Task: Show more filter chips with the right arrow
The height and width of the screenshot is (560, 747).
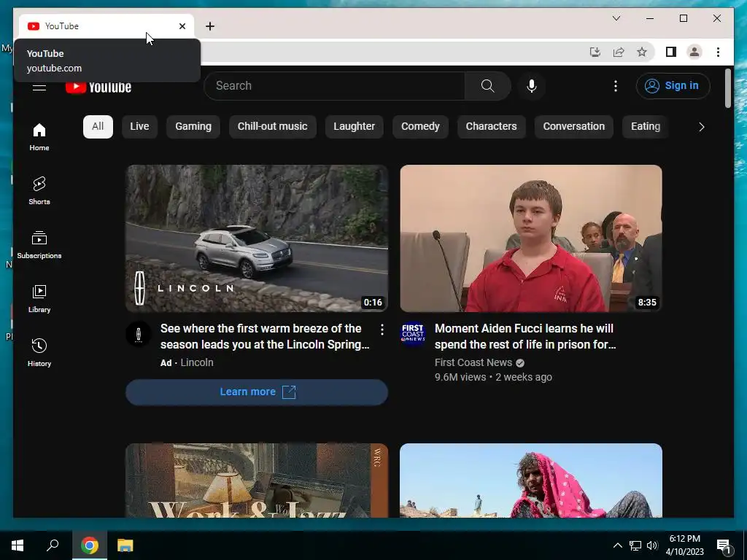Action: 701,127
